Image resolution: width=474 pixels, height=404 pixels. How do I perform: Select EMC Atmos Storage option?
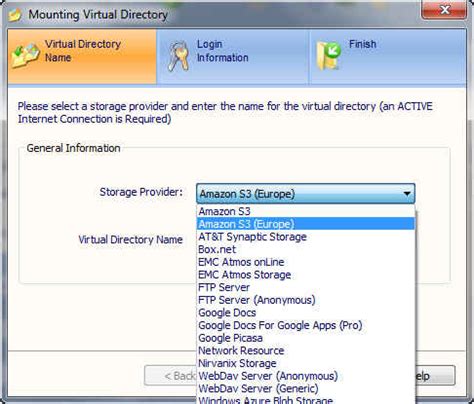(305, 275)
